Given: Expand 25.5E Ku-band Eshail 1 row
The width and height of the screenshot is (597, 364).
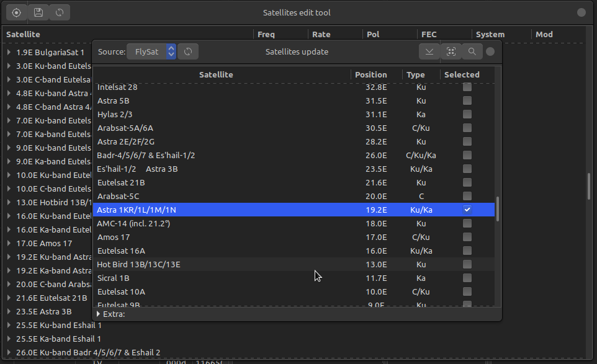Looking at the screenshot, I should tap(9, 325).
